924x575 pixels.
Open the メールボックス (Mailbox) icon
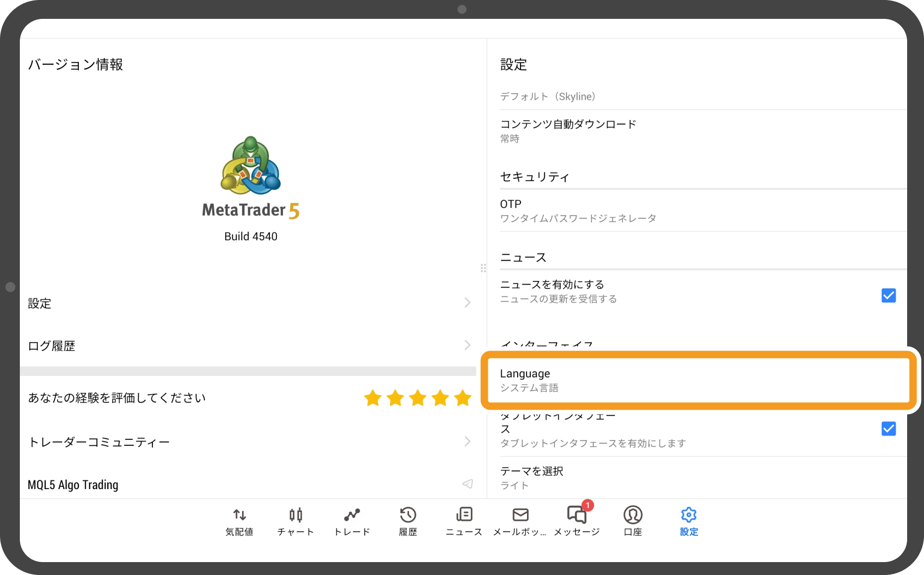520,520
